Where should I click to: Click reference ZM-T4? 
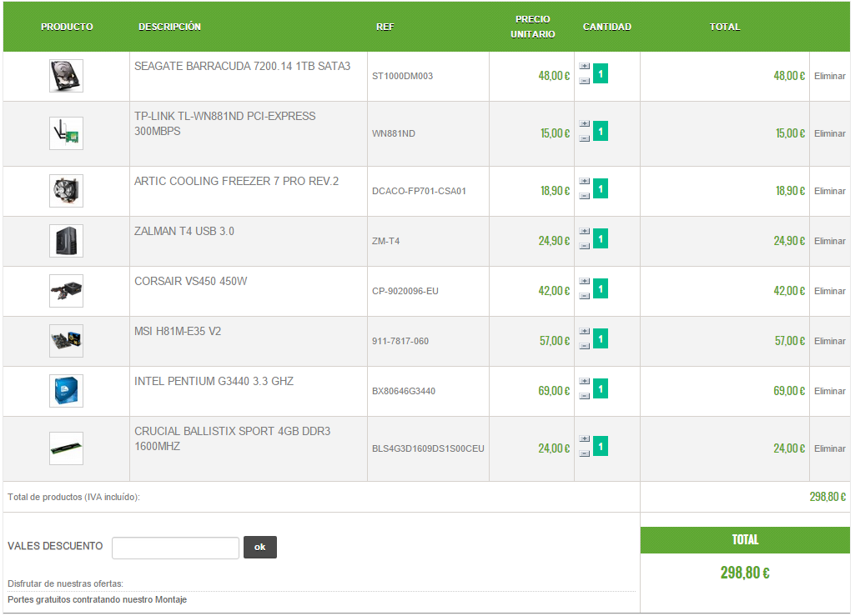pos(385,241)
